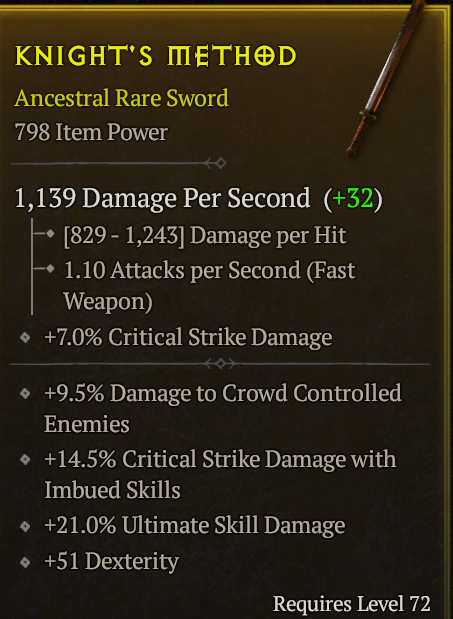Click the Requires Level 72 text
The height and width of the screenshot is (619, 453).
352,604
